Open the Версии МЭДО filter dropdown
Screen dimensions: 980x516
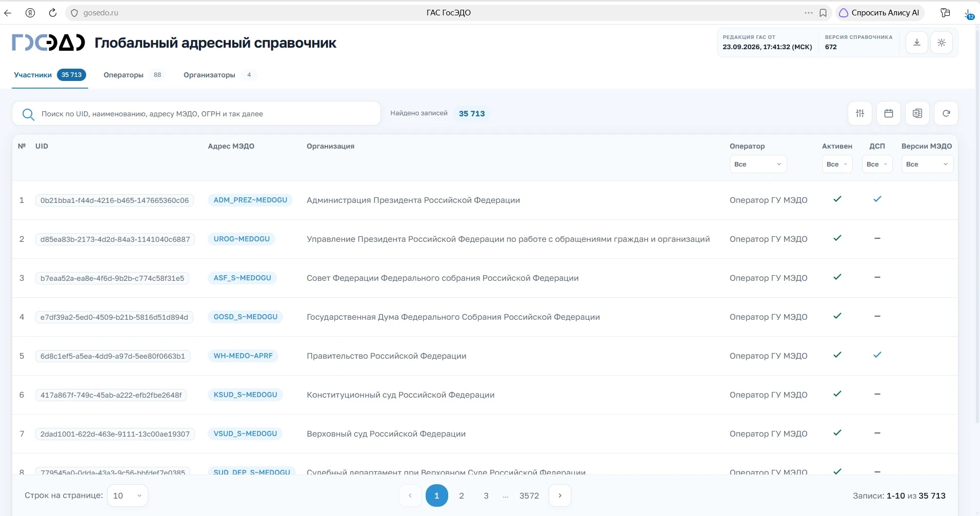coord(927,164)
